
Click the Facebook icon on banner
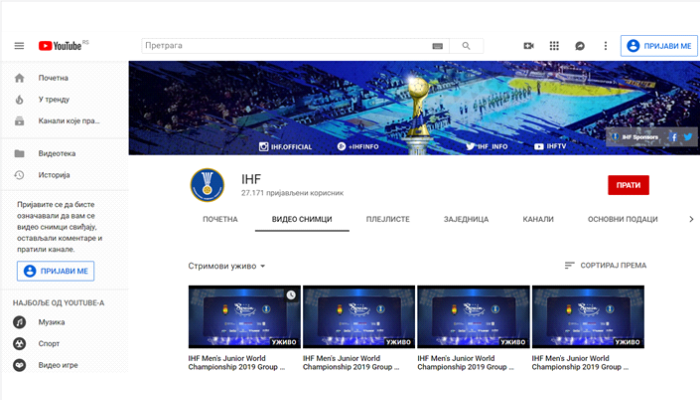pos(673,137)
